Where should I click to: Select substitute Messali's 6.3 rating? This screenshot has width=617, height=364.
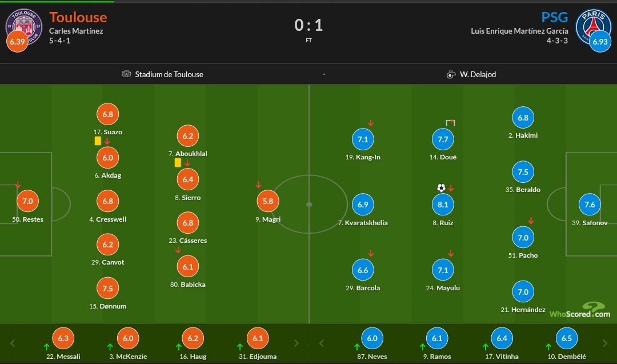[x=63, y=338]
